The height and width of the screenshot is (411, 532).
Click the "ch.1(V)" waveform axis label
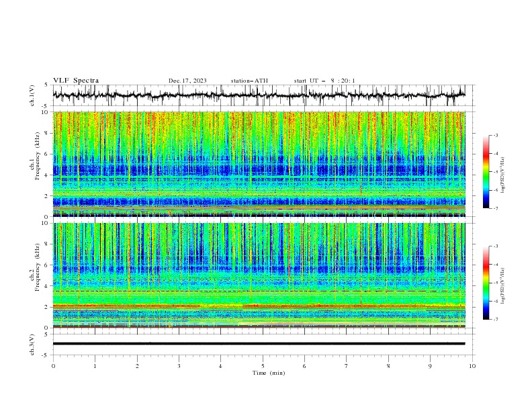click(32, 95)
